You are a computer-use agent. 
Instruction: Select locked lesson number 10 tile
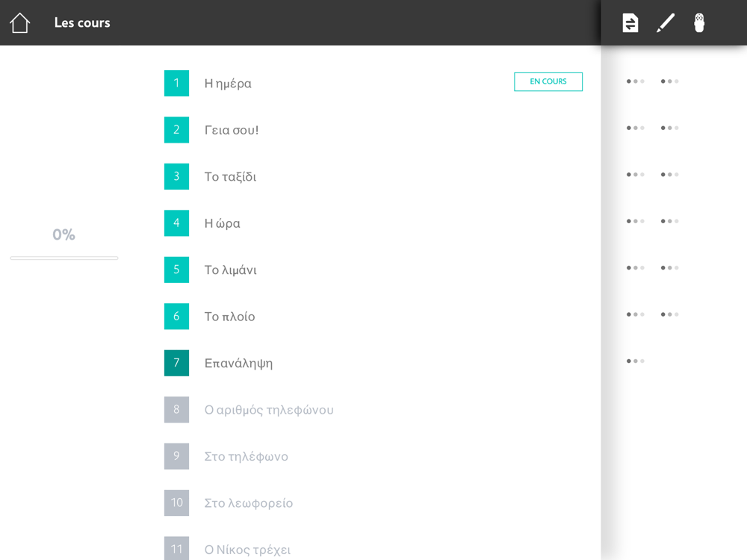coord(176,503)
